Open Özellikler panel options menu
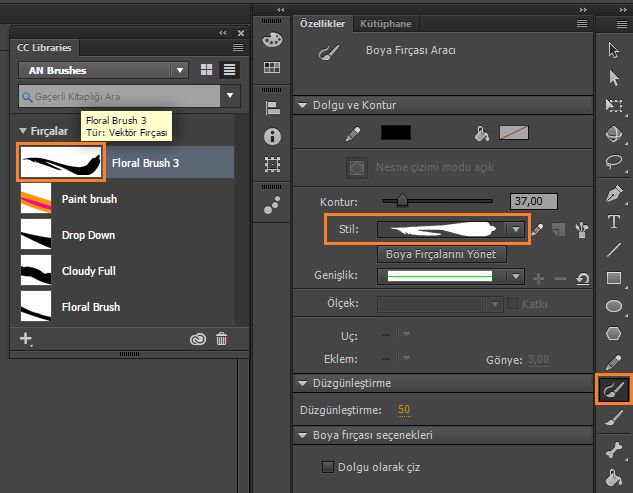Screen dimensions: 633x493 (x=582, y=23)
